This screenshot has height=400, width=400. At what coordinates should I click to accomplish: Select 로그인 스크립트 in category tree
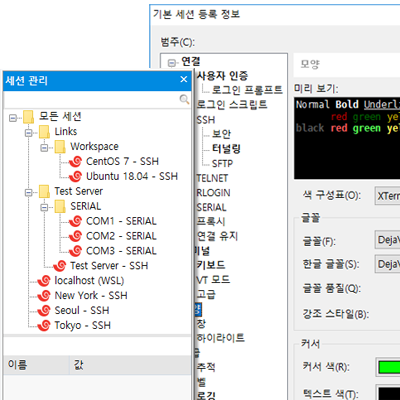(232, 104)
